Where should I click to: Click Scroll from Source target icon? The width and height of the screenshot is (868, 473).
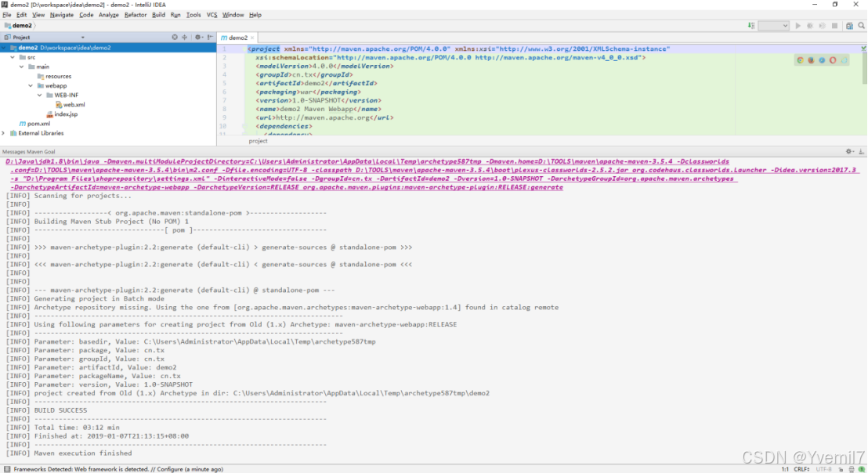click(175, 37)
